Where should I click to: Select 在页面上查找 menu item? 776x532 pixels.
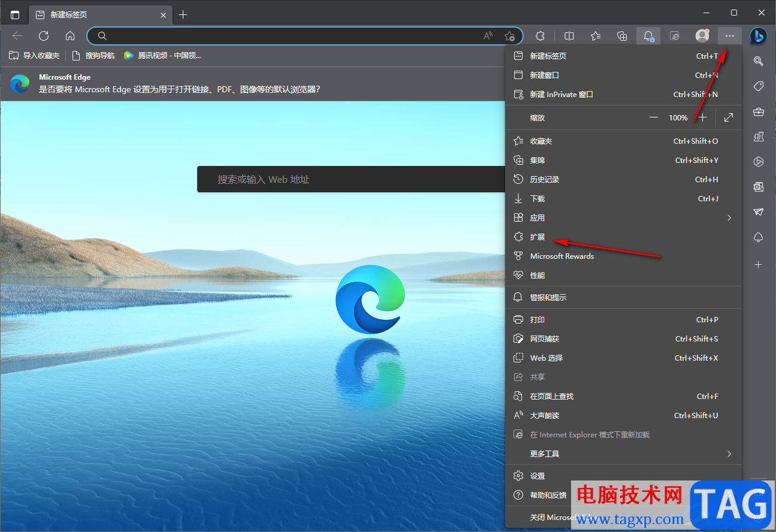click(624, 396)
